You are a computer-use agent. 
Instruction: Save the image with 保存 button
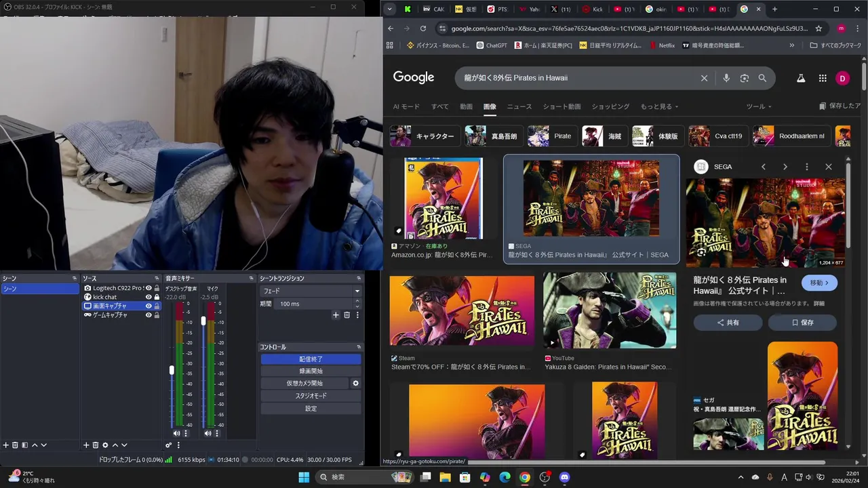coord(803,323)
